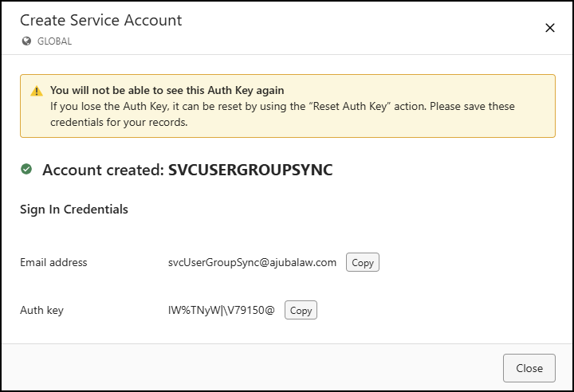This screenshot has height=392, width=574.
Task: Click the bold Auth Key warning headline
Action: [x=167, y=90]
